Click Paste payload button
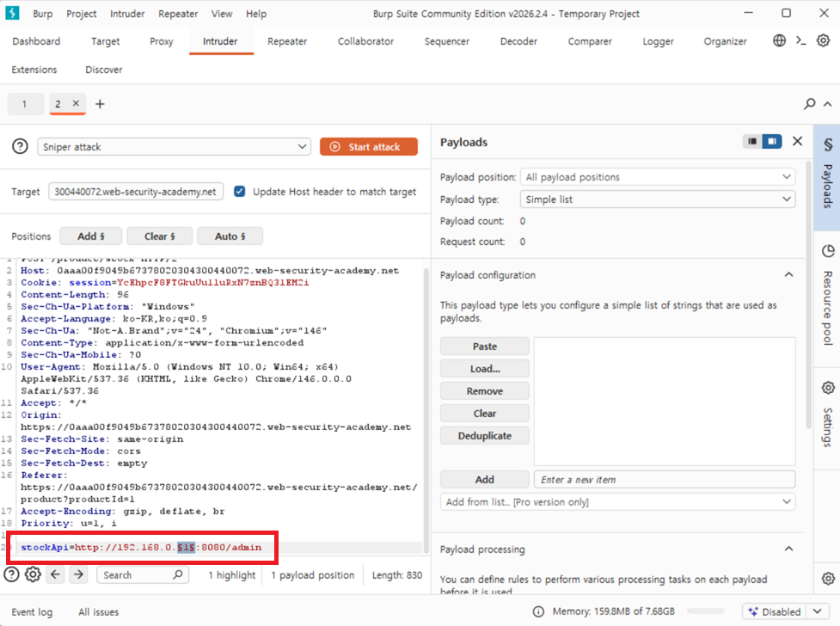Viewport: 840px width, 626px height. 484,347
